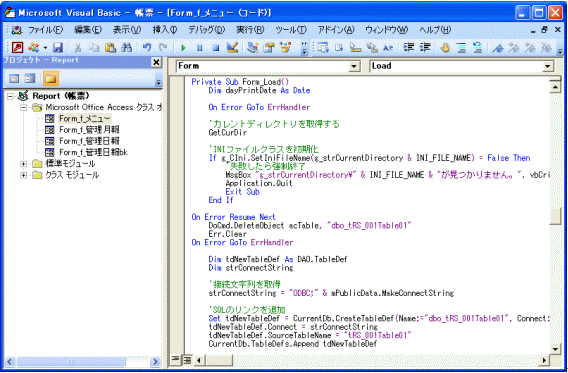Open the Object Browser icon
Viewport: 568px width, 373px height.
tap(285, 47)
